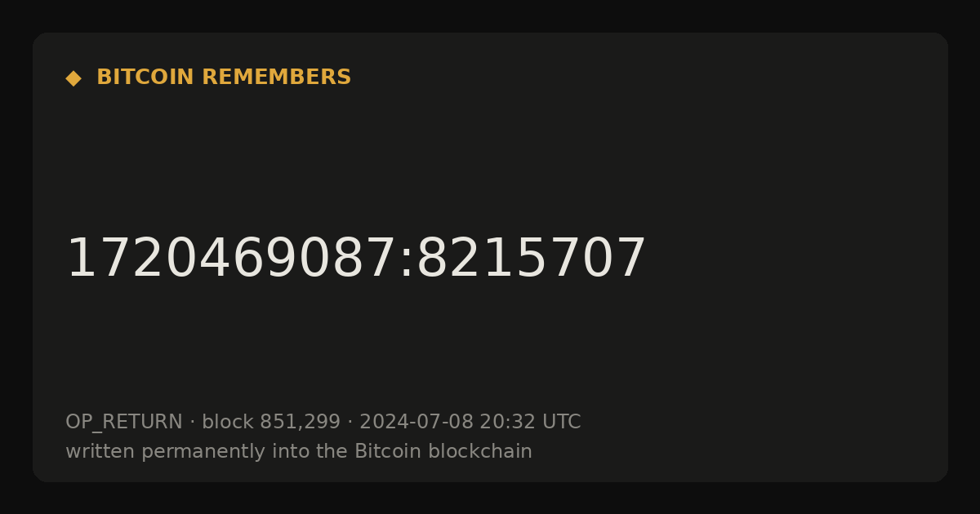
Task: Click the BITCOIN REMEMBERS heading
Action: point(224,78)
